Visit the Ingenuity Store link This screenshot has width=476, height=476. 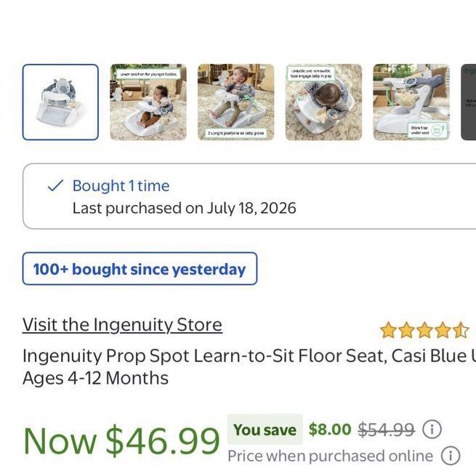point(122,325)
